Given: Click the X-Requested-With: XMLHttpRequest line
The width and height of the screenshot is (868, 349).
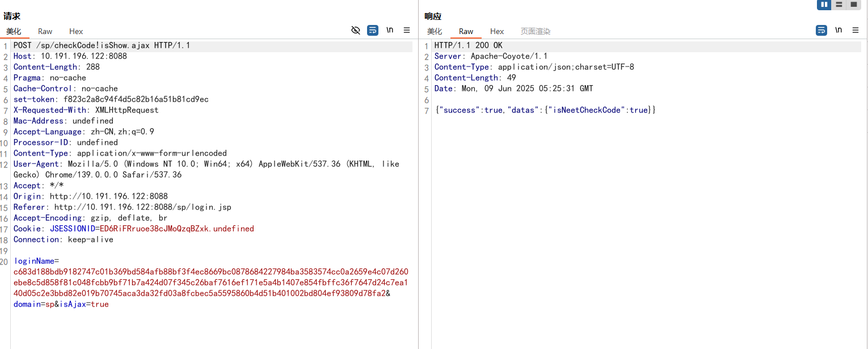Looking at the screenshot, I should (86, 110).
